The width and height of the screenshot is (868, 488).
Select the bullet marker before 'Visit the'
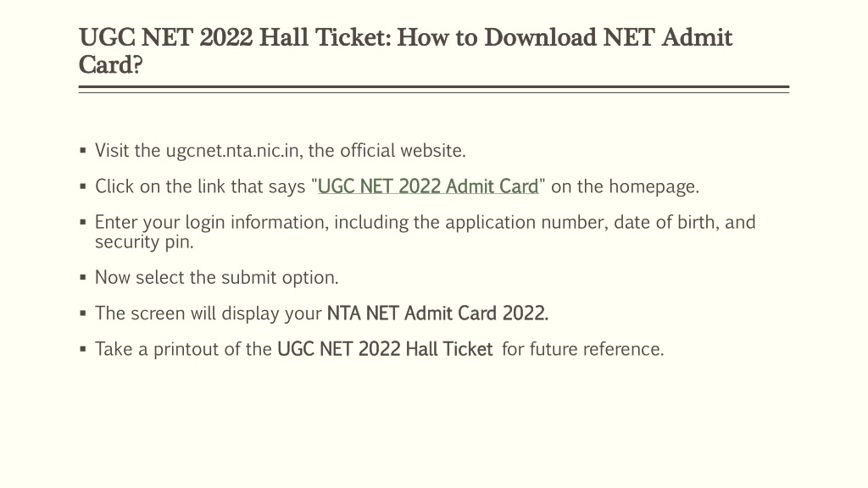tap(83, 151)
